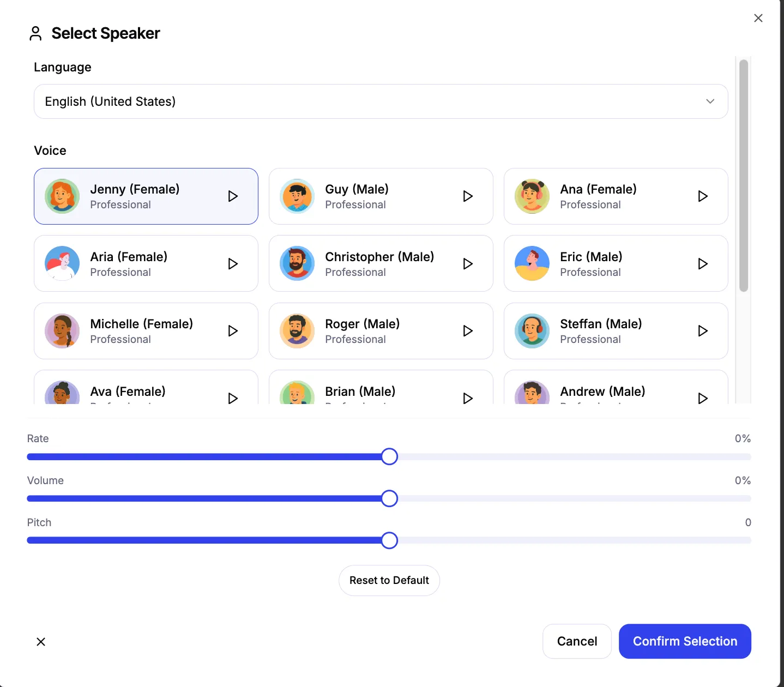The image size is (784, 687).
Task: Select Andrew (Male) voice option
Action: 602,391
